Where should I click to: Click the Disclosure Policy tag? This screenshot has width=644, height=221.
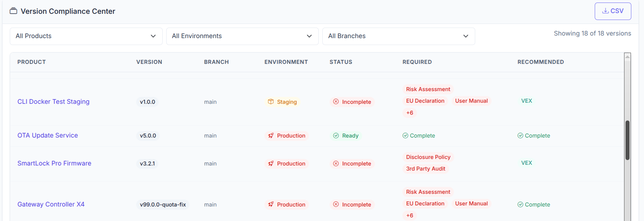click(428, 157)
